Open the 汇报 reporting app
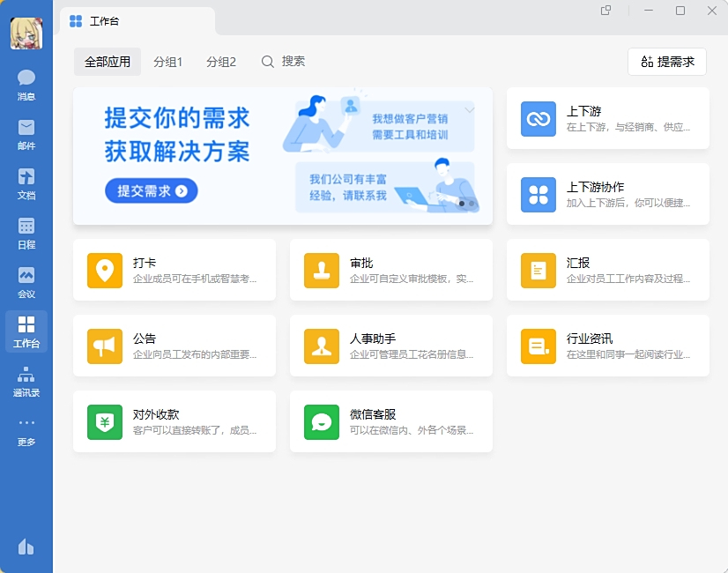728x573 pixels. (x=608, y=271)
